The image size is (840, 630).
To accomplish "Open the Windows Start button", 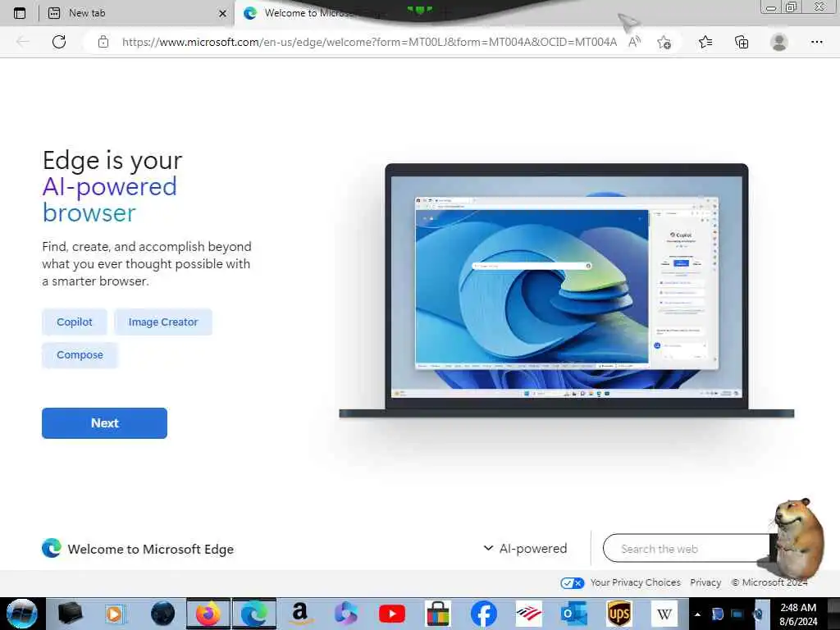I will click(x=22, y=614).
